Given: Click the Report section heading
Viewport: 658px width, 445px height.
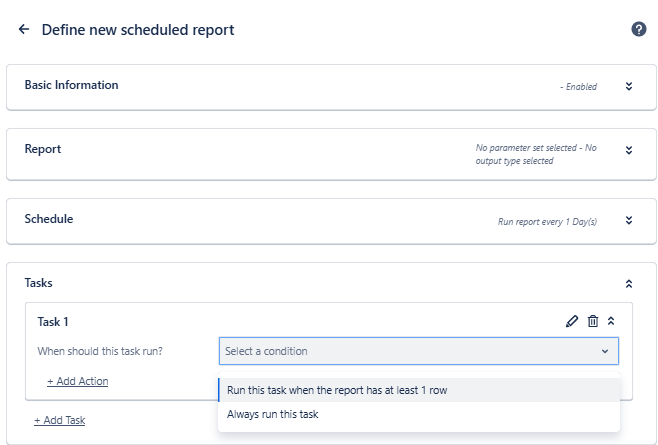Looking at the screenshot, I should click(43, 149).
